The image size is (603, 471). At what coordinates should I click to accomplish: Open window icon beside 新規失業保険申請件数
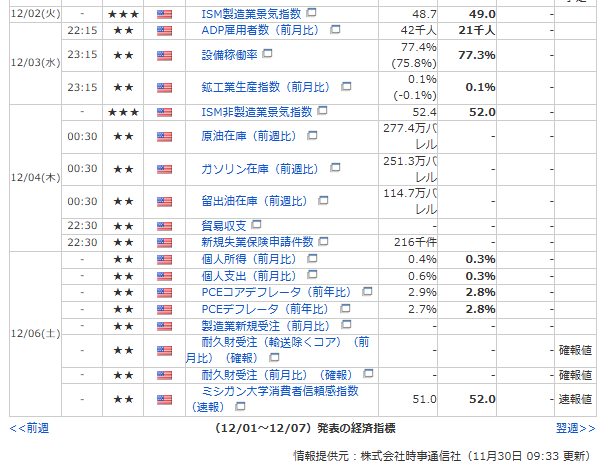point(324,242)
